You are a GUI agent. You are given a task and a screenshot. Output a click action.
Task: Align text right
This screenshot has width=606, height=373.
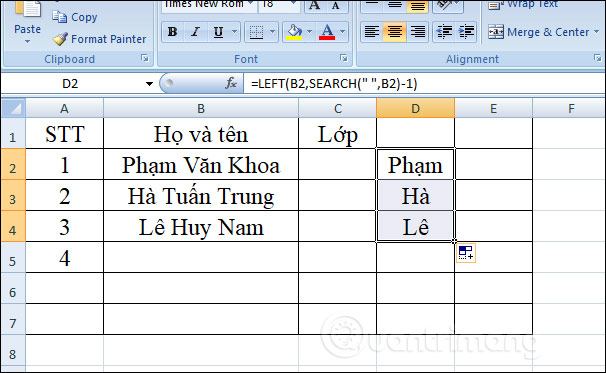[x=417, y=32]
